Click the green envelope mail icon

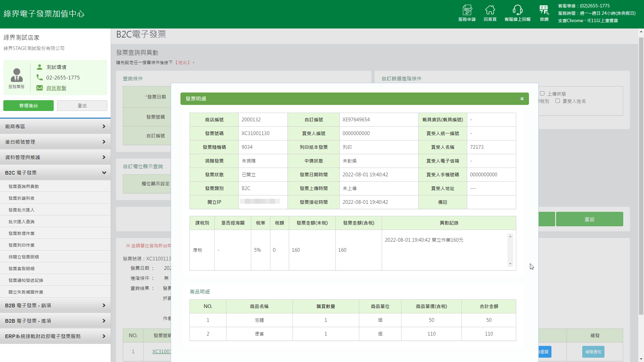pyautogui.click(x=40, y=88)
